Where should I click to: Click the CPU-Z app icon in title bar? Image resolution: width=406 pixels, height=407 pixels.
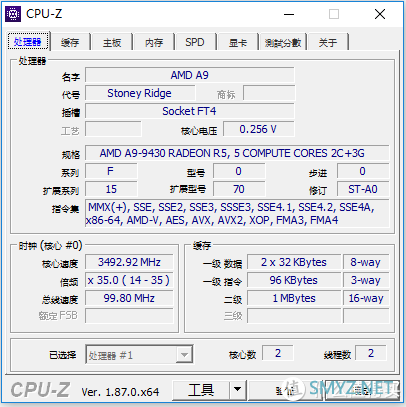coord(13,14)
